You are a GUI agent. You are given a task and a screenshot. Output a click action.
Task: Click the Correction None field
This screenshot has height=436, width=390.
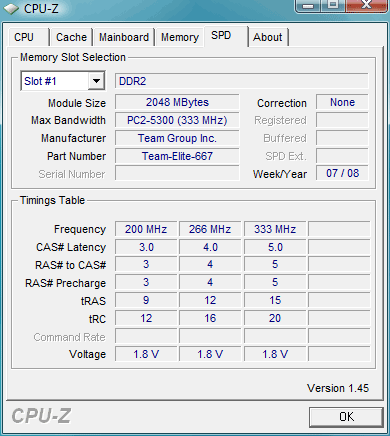342,102
